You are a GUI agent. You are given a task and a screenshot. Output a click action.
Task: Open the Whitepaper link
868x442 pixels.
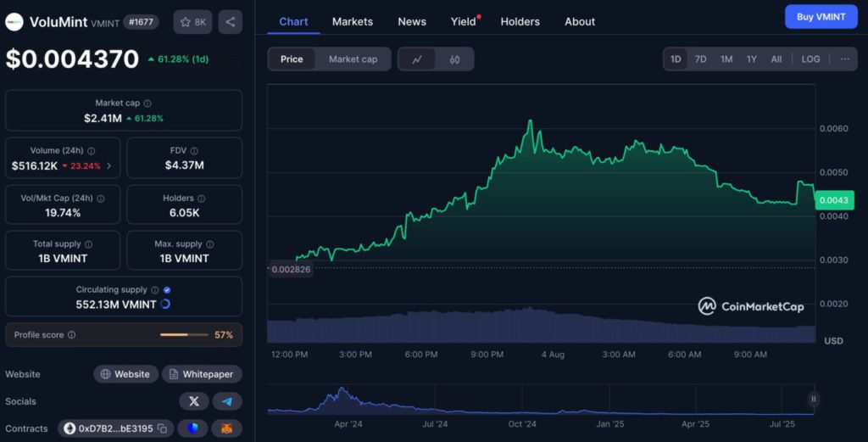pos(202,374)
